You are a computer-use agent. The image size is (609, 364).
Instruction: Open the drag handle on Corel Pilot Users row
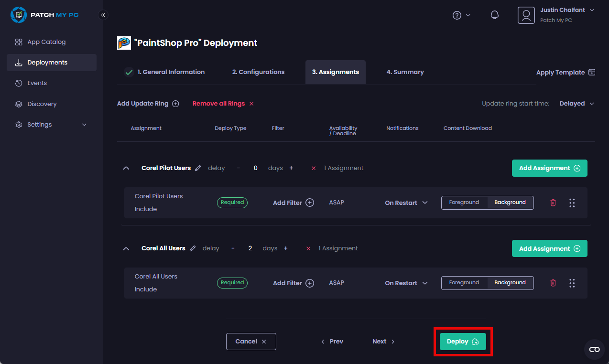(x=572, y=203)
